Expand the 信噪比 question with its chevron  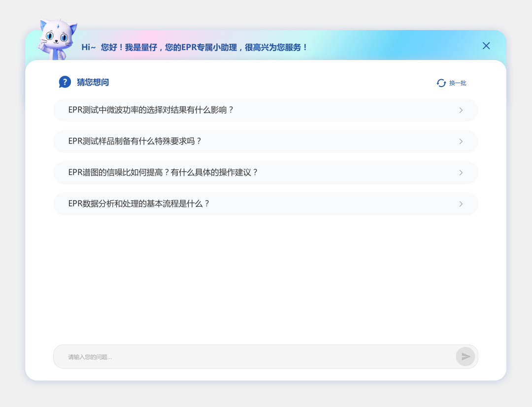click(x=461, y=172)
